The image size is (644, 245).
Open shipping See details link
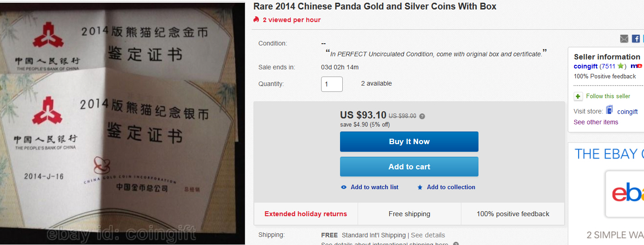[x=428, y=235]
